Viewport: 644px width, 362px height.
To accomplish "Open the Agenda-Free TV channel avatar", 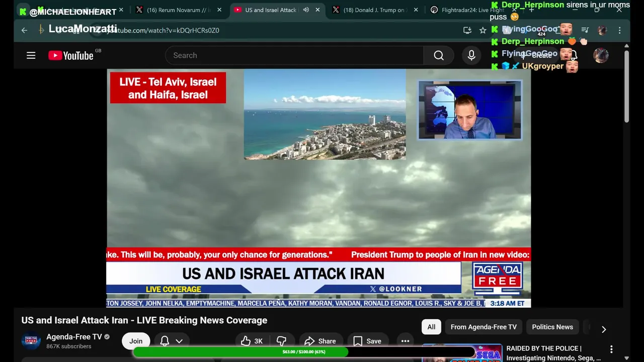I will click(31, 341).
